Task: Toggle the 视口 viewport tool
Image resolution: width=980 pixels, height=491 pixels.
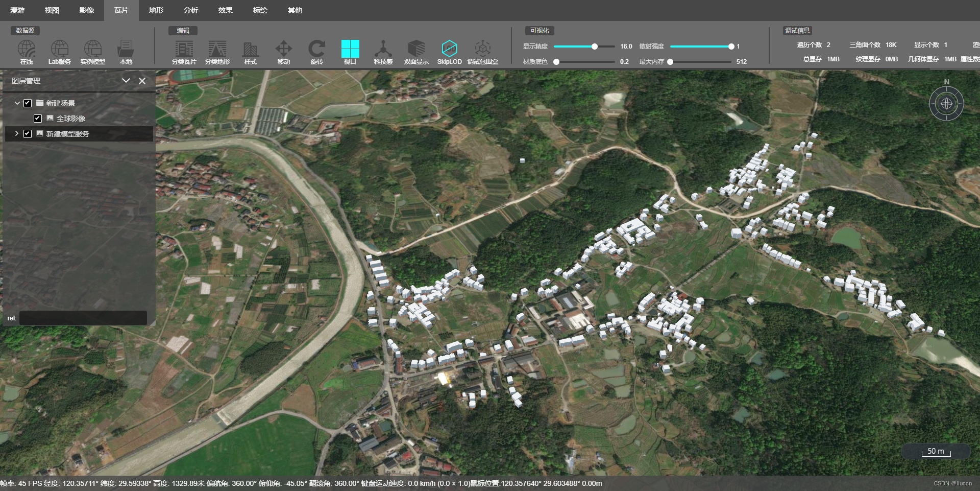Action: (350, 52)
